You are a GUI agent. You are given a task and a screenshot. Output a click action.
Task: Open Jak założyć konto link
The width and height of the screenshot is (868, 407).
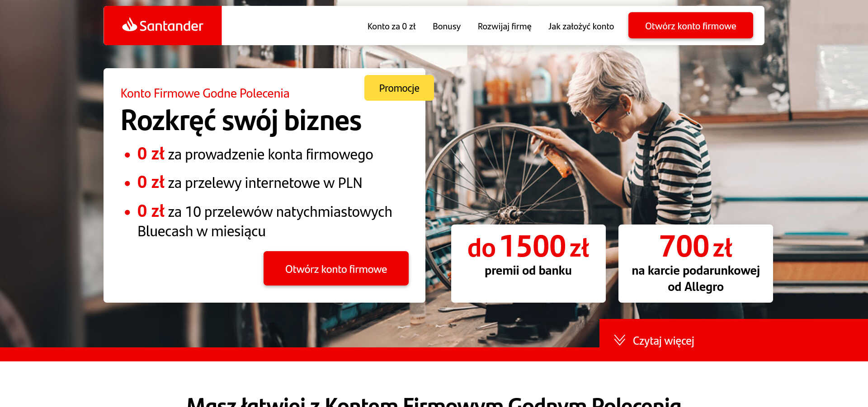581,26
